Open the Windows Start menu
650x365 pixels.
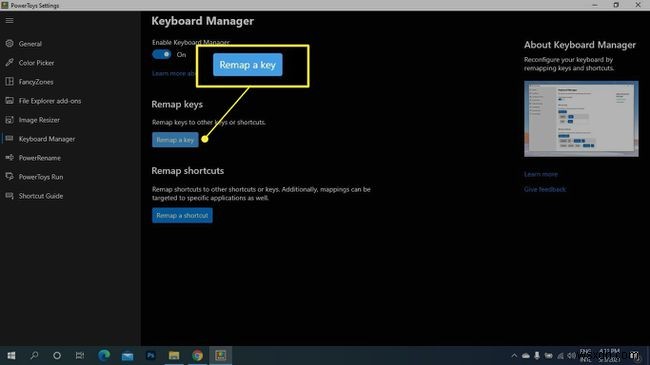point(11,355)
